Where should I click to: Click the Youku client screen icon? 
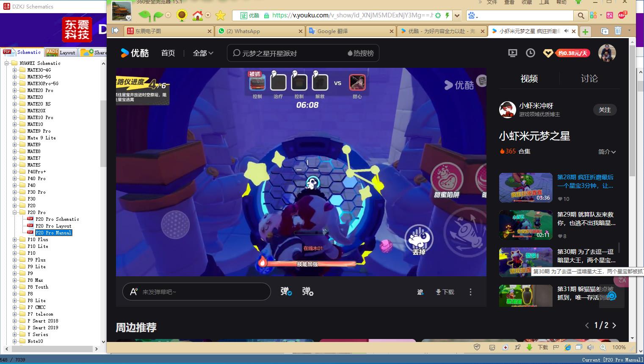point(512,53)
